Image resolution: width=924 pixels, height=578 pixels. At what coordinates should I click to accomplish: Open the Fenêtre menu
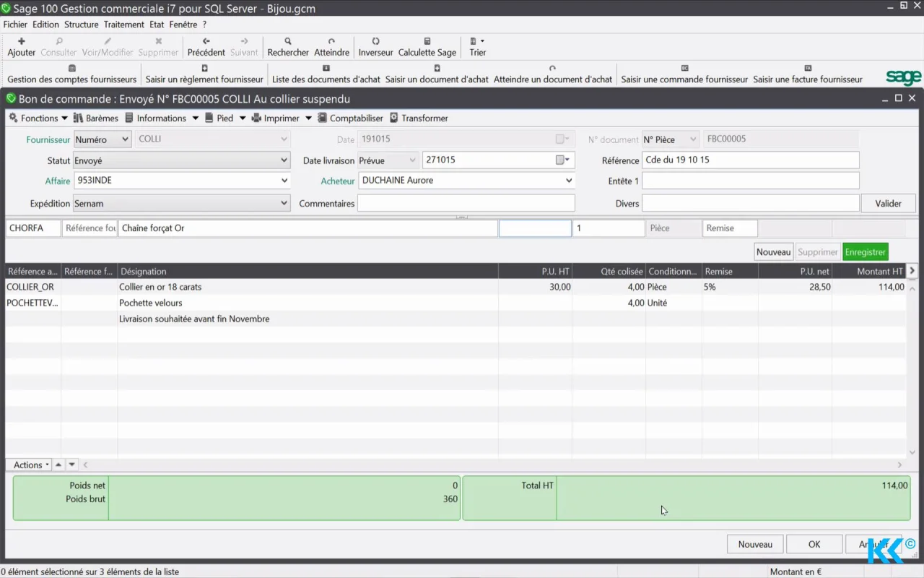183,24
